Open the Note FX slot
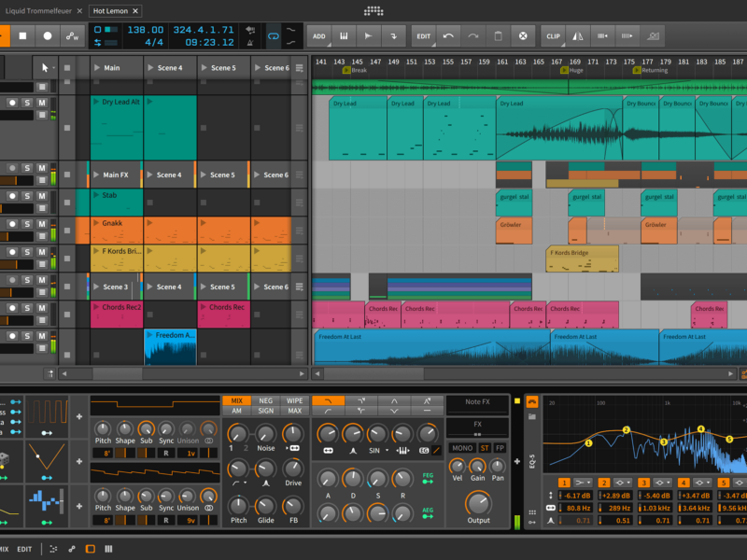Image resolution: width=747 pixels, height=560 pixels. (476, 402)
